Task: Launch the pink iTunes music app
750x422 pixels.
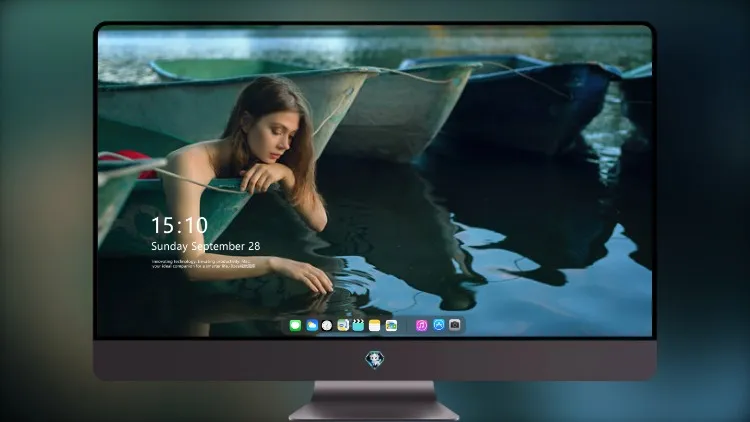Action: (x=421, y=326)
